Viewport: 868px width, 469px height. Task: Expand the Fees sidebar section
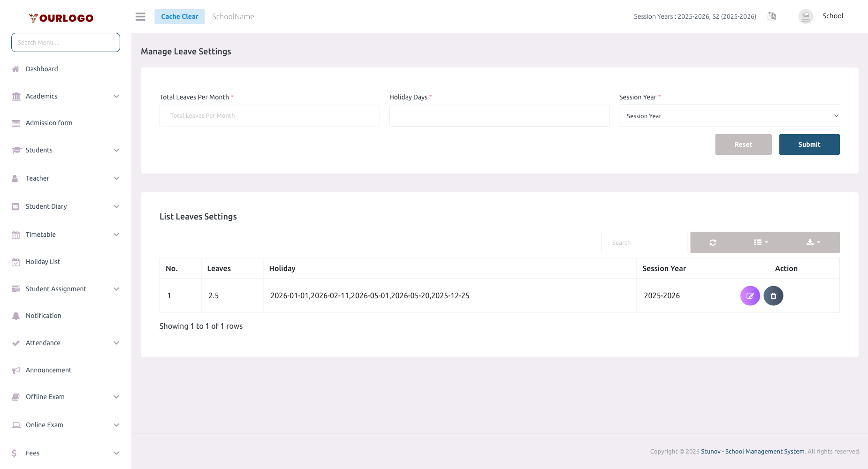(32, 453)
